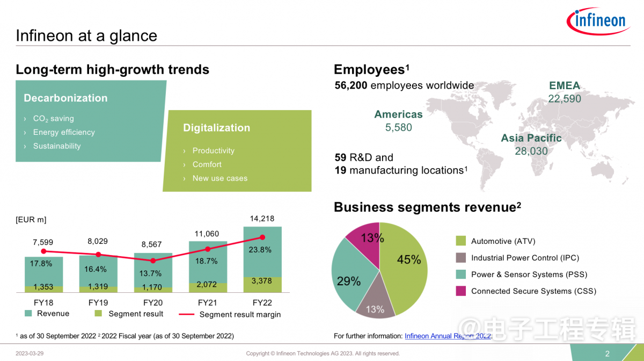Viewport: 644px width, 361px height.
Task: Click the Americas region label
Action: pos(398,114)
